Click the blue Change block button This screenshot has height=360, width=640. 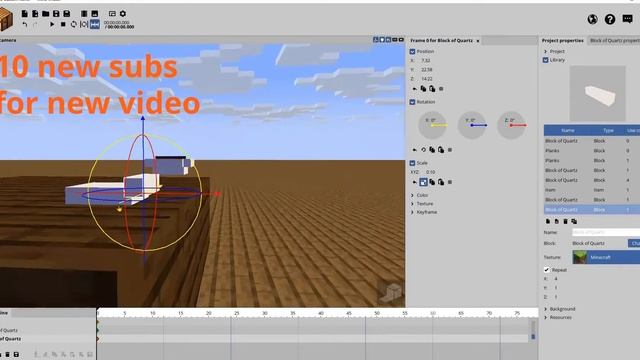634,243
